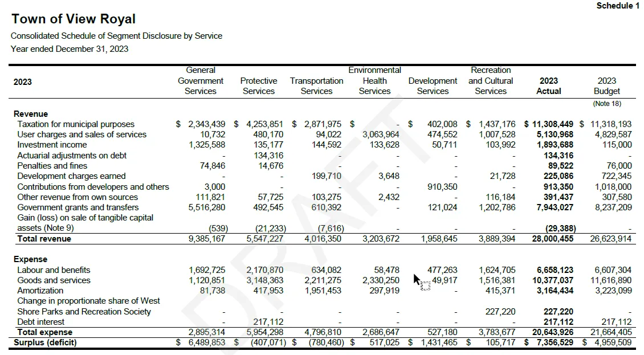644x355 pixels.
Task: Select 'User charges and sales of services' label
Action: (81, 134)
